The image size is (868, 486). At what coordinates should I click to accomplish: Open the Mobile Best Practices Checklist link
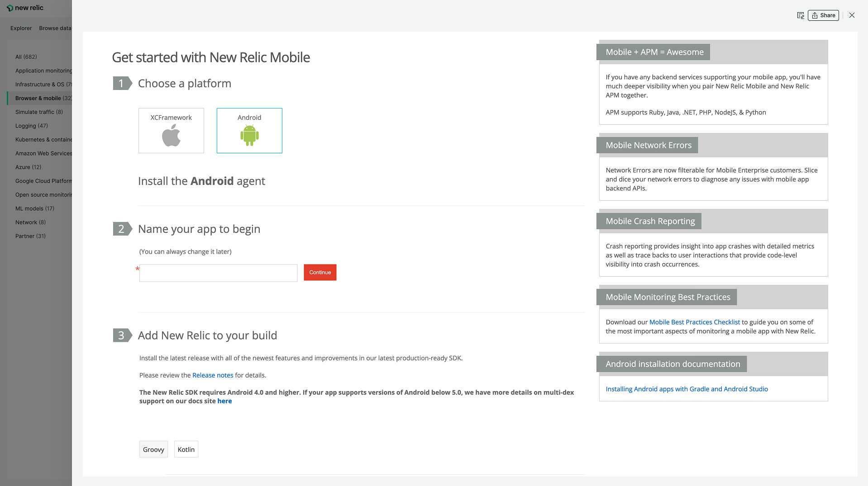[695, 322]
